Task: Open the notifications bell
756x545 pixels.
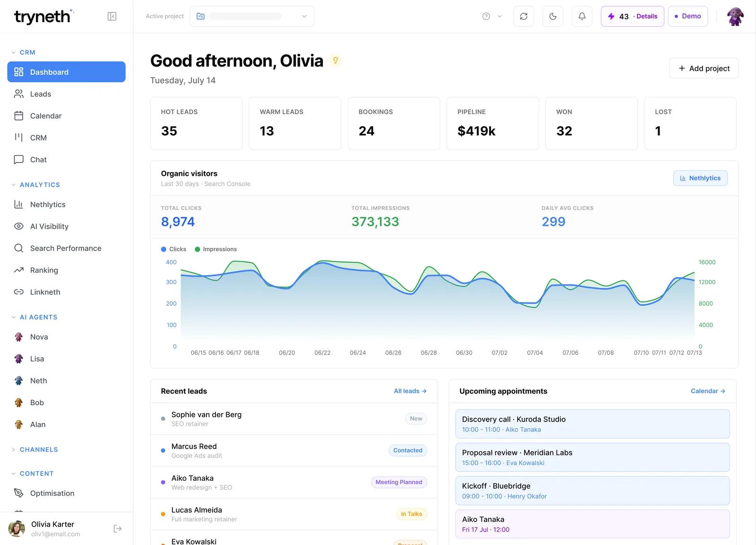Action: [x=582, y=17]
